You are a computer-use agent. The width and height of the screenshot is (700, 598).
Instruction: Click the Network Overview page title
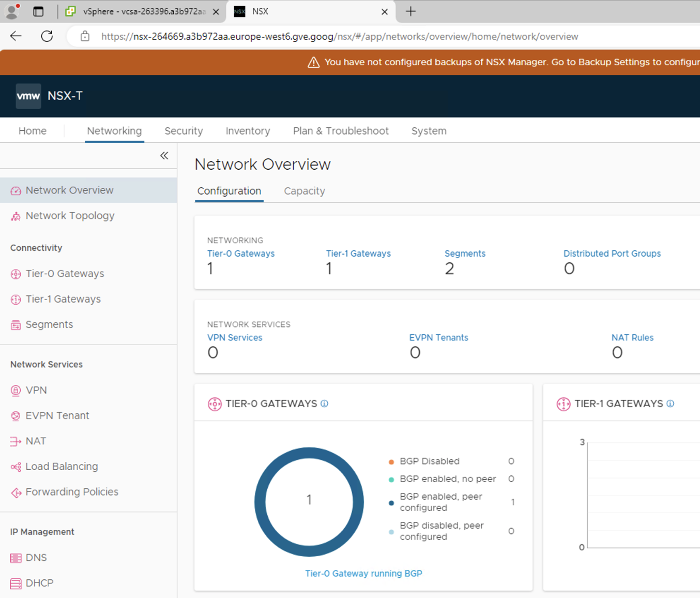tap(263, 164)
